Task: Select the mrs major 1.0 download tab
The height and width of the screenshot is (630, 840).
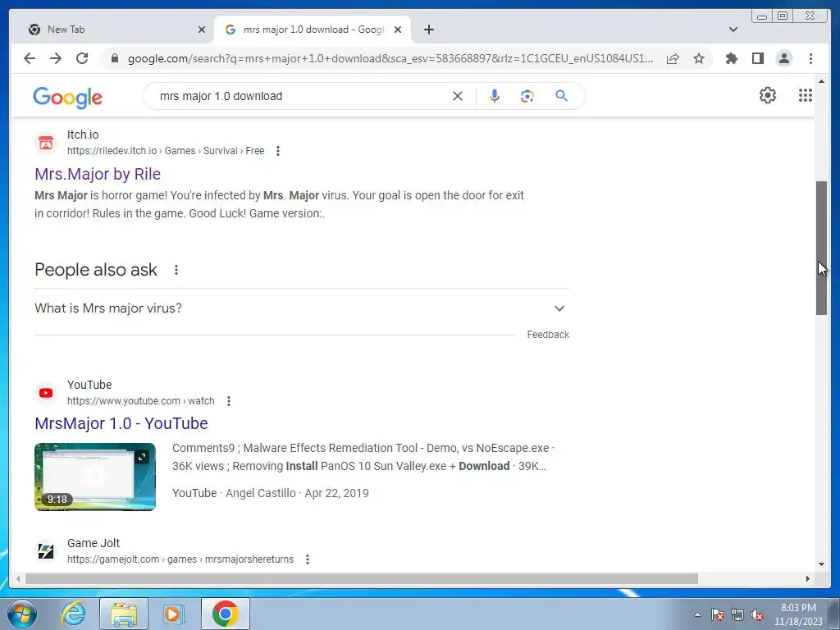Action: pyautogui.click(x=313, y=30)
